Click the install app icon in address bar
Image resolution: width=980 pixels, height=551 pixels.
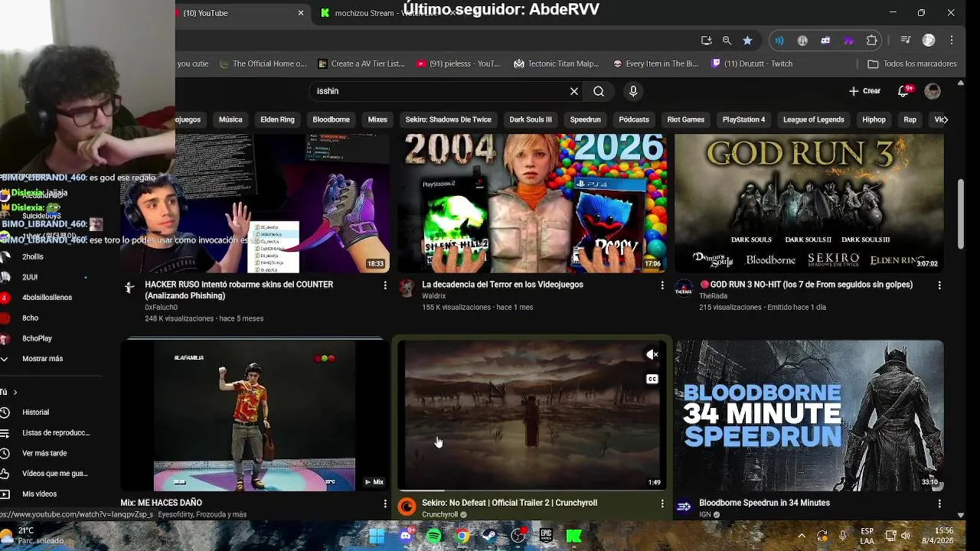coord(706,41)
